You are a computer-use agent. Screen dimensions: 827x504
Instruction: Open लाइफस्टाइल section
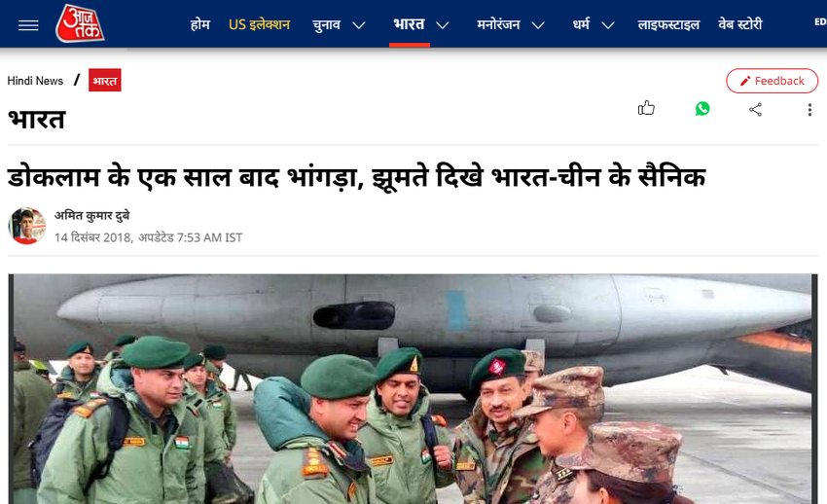point(668,24)
